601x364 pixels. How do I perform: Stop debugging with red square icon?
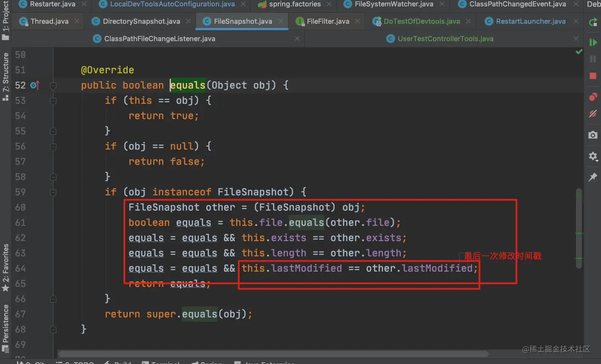(x=593, y=76)
